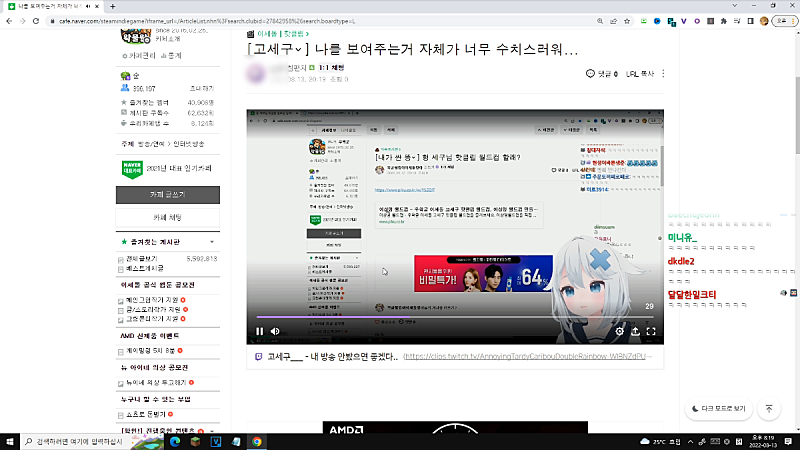Click the dkdle2 username in chat overlay

681,261
